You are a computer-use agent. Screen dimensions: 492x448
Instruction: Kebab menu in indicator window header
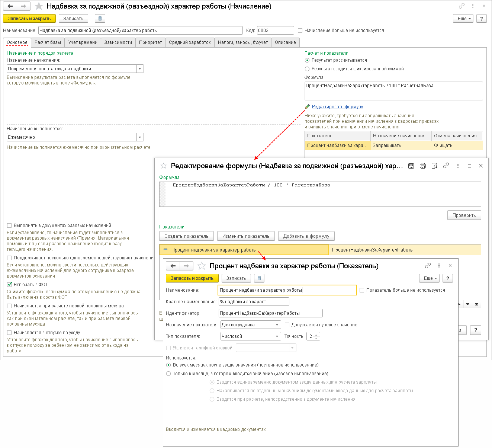pos(439,266)
